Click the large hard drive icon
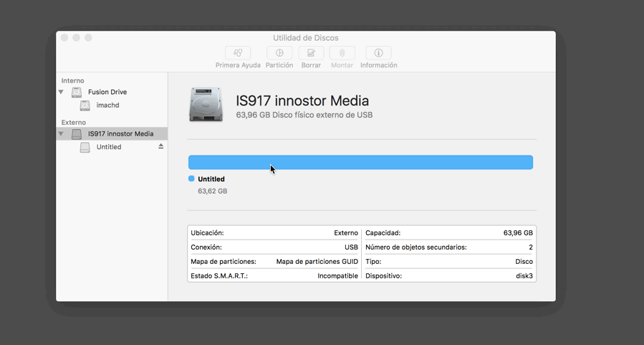Screen dimensions: 644x345 (x=206, y=105)
